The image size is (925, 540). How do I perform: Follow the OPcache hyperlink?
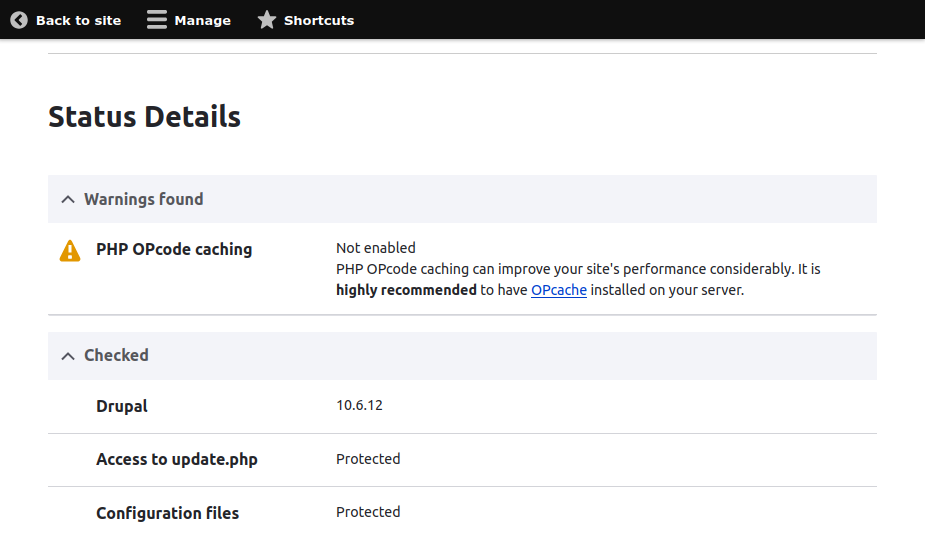(559, 290)
